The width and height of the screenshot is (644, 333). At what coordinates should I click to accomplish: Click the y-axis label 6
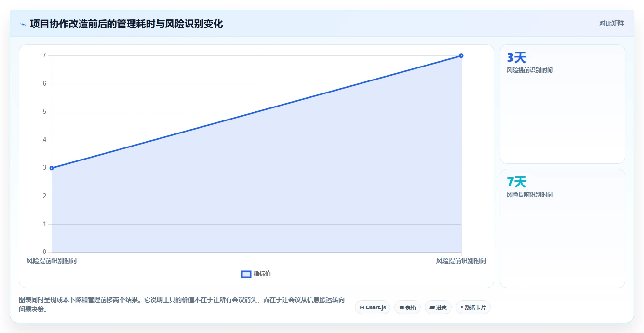pyautogui.click(x=44, y=84)
